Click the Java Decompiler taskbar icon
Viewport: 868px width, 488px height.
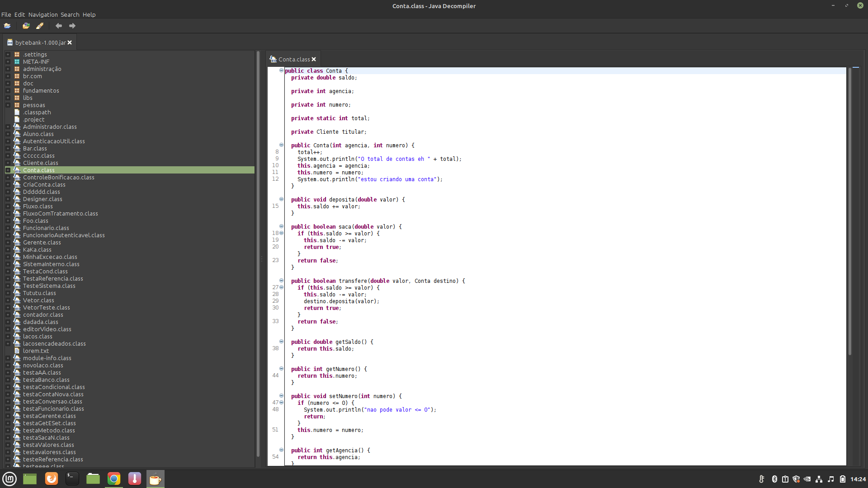(x=155, y=479)
